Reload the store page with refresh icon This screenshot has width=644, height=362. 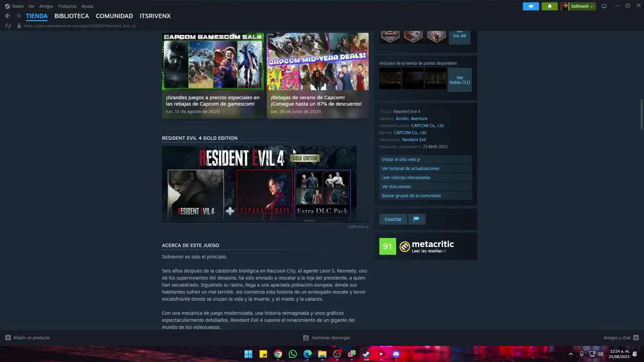click(8, 26)
